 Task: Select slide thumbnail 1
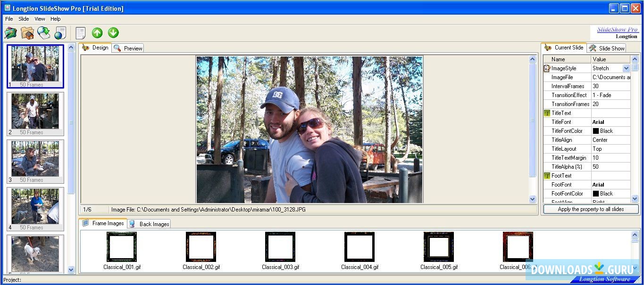pyautogui.click(x=35, y=66)
